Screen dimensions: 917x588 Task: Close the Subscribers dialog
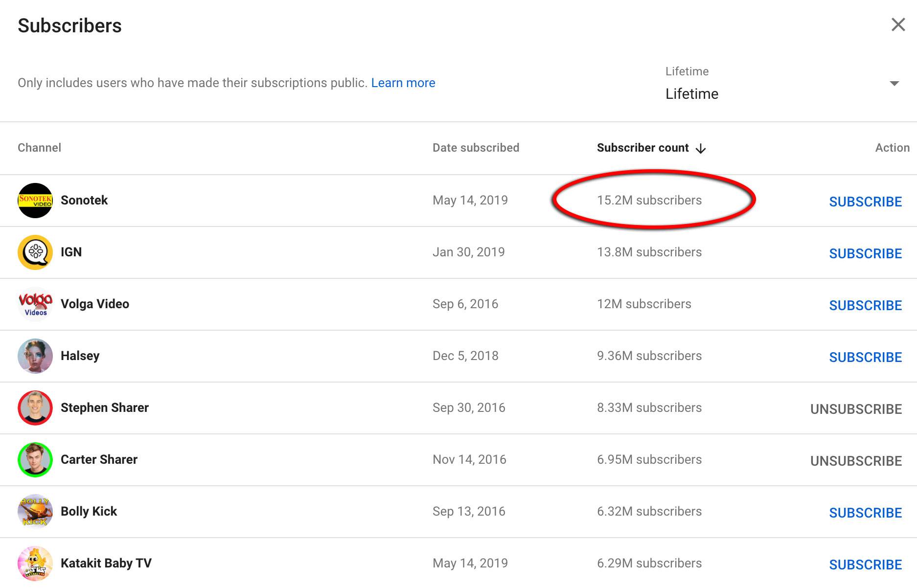(x=898, y=24)
